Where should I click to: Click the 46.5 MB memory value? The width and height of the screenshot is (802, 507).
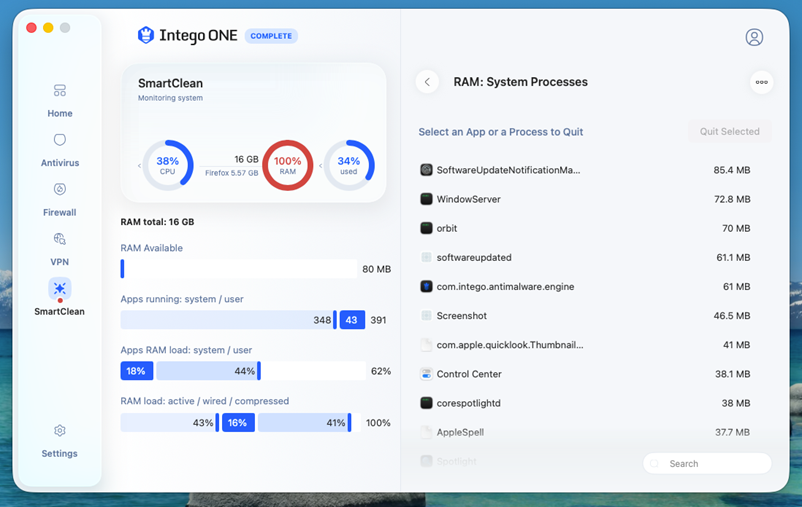(732, 316)
